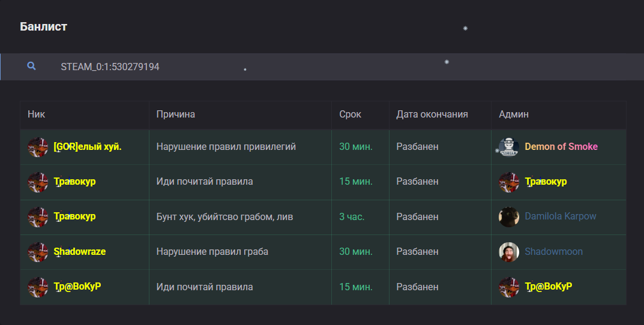Focus the STEAM_0:1:530279194 search field
644x325 pixels.
(322, 67)
